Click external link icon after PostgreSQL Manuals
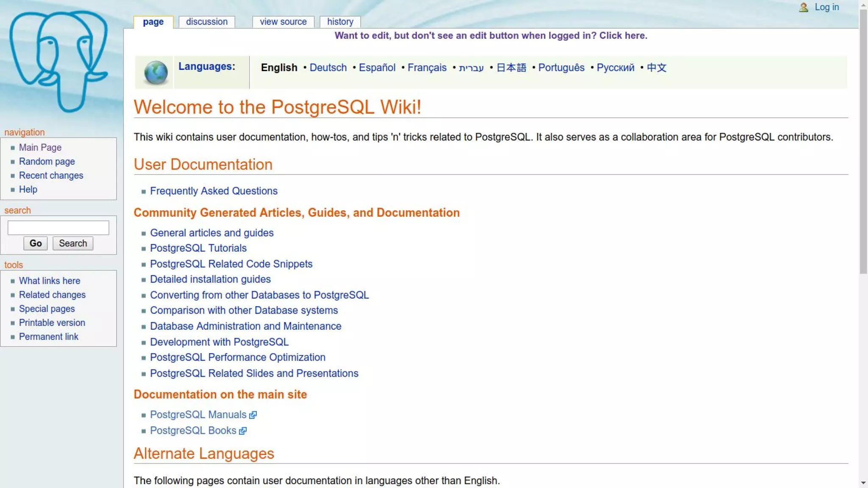The image size is (868, 488). [253, 415]
